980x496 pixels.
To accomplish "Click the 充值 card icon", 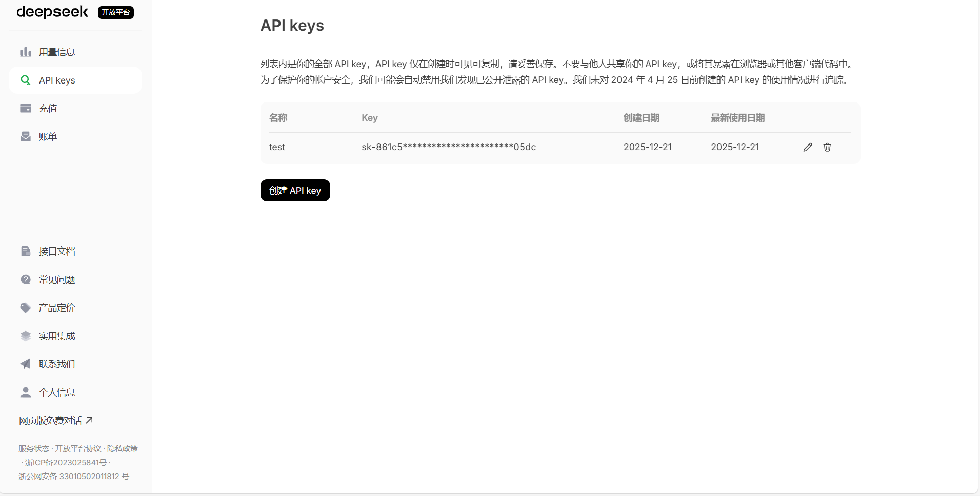I will coord(26,108).
